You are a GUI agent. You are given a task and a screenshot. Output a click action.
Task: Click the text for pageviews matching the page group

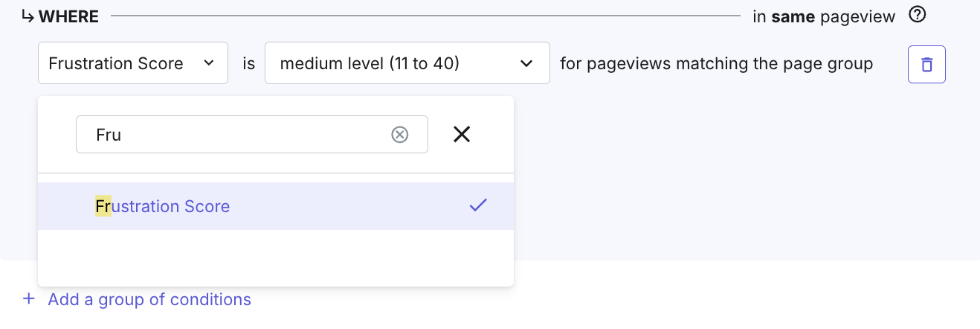(x=717, y=64)
